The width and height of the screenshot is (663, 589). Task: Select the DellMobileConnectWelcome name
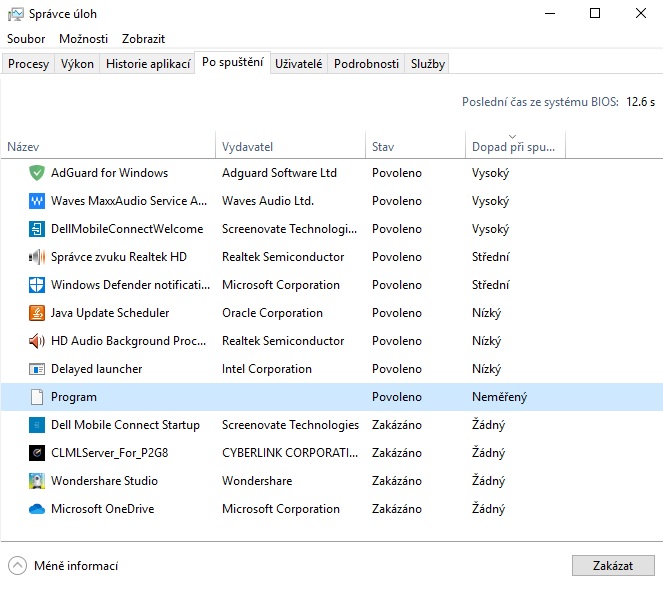tap(127, 229)
